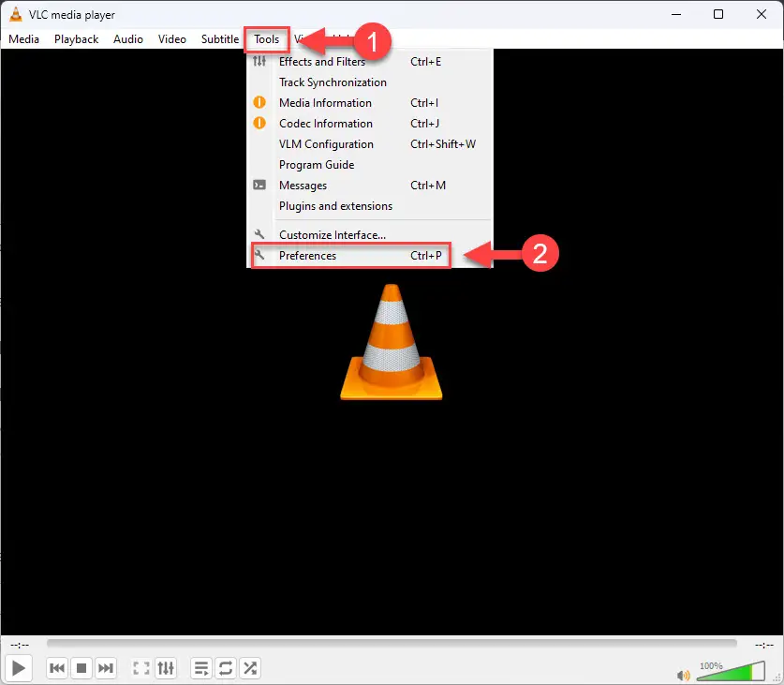Open the Messages window
This screenshot has width=784, height=685.
(x=302, y=185)
